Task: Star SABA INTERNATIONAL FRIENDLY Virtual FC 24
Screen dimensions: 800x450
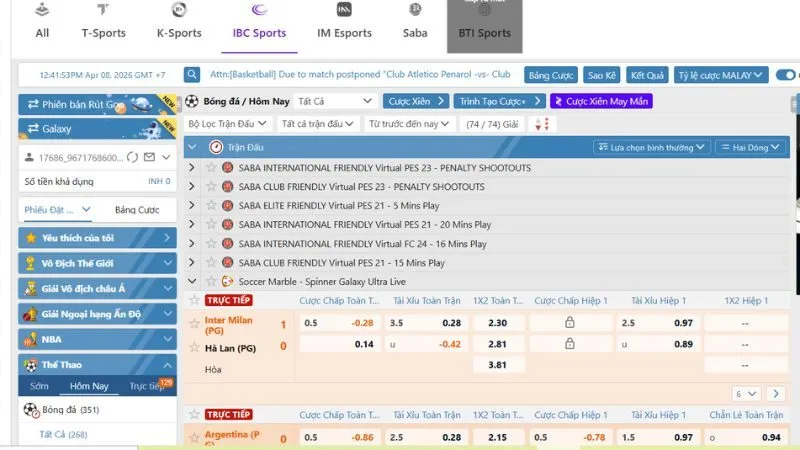Action: point(211,243)
